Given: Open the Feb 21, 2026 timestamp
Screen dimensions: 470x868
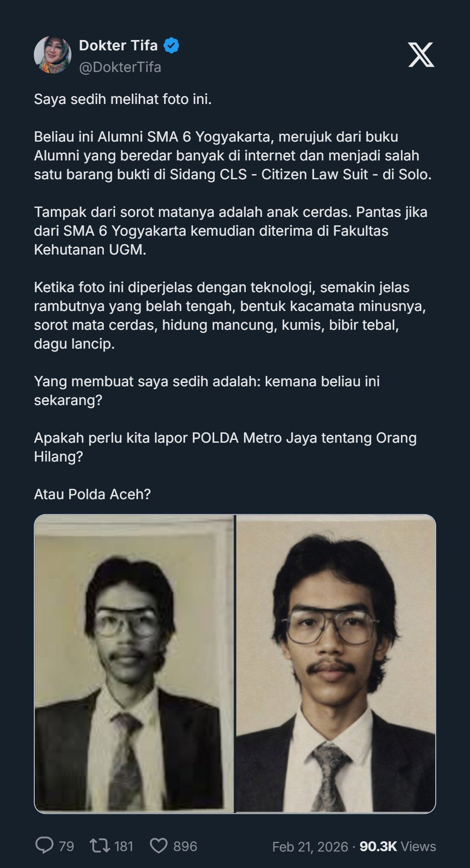Looking at the screenshot, I should [x=310, y=847].
